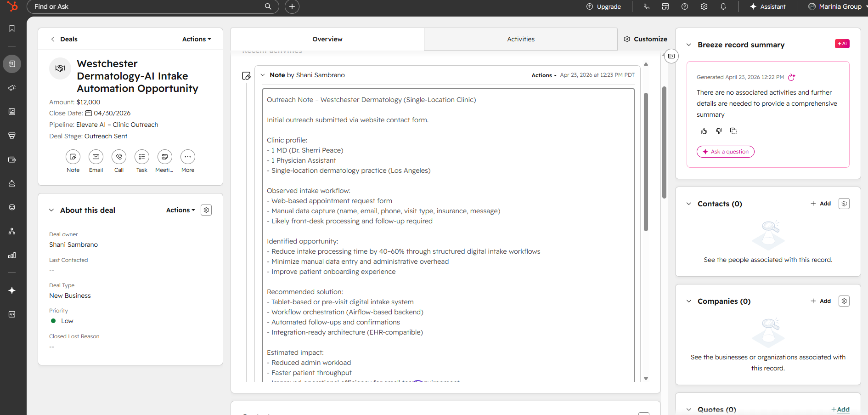The height and width of the screenshot is (415, 868).
Task: Refresh the Breeze record summary
Action: pos(791,77)
